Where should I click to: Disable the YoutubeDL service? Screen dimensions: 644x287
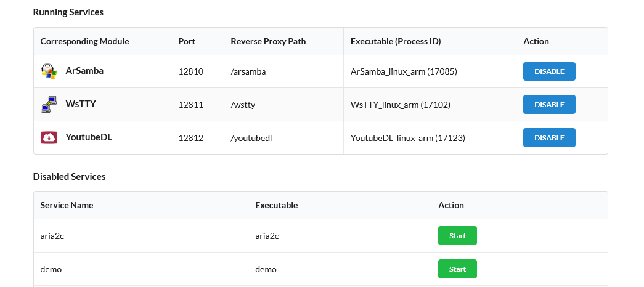pyautogui.click(x=549, y=138)
